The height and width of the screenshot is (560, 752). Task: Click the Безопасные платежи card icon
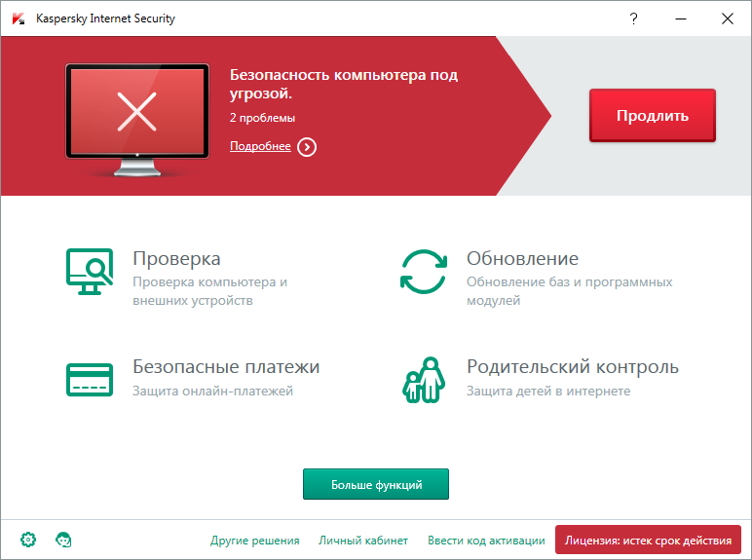90,380
